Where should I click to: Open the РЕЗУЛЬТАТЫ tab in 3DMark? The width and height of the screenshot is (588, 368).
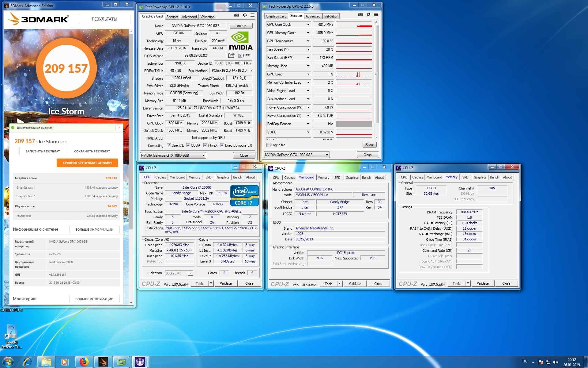coord(105,19)
